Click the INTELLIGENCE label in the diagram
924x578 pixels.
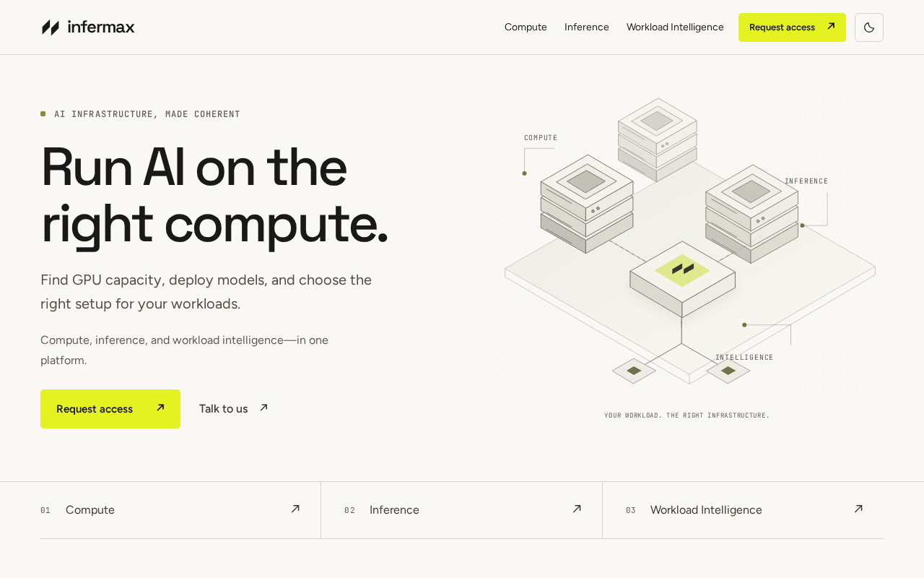[x=744, y=358]
